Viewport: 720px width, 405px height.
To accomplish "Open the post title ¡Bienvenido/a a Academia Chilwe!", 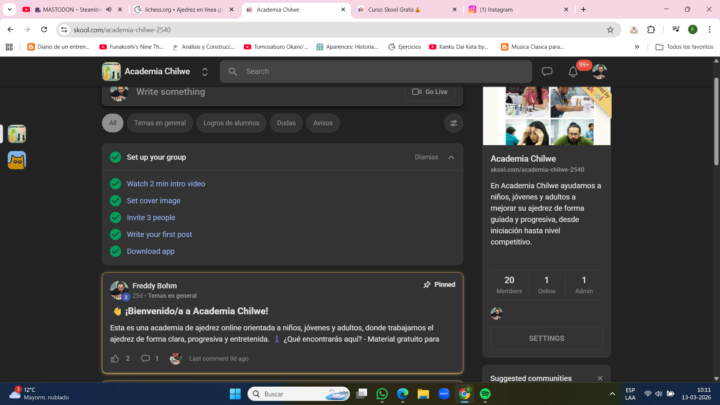I will click(x=197, y=311).
